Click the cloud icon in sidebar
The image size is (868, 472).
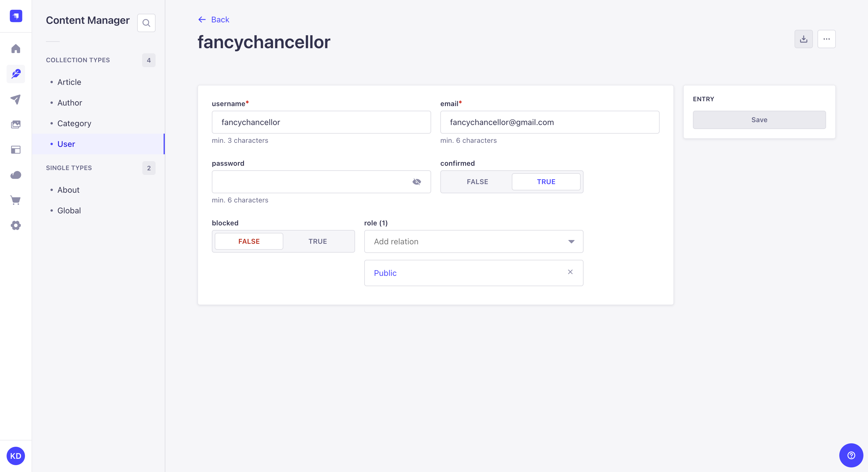pos(16,175)
